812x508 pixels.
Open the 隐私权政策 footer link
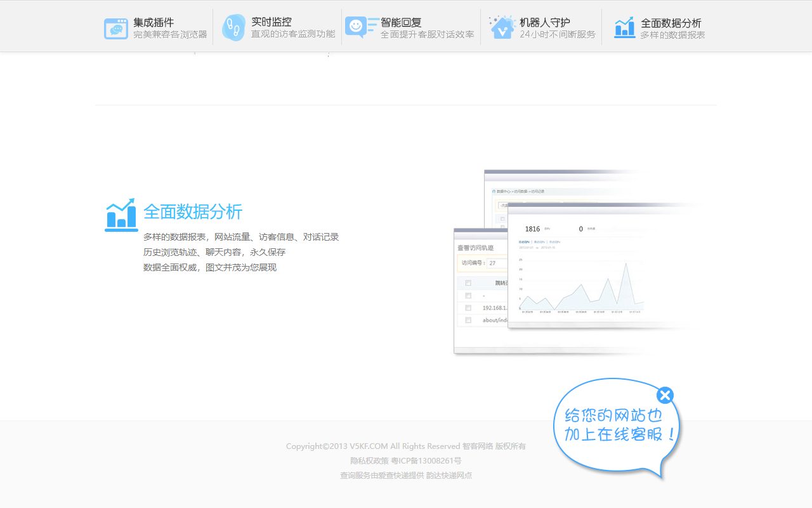click(x=369, y=460)
